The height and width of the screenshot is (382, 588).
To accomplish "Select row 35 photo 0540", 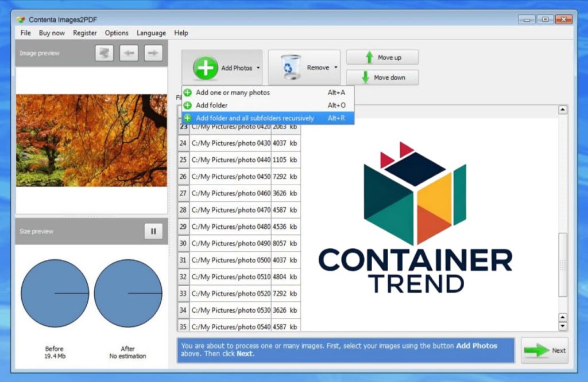I will [x=239, y=326].
